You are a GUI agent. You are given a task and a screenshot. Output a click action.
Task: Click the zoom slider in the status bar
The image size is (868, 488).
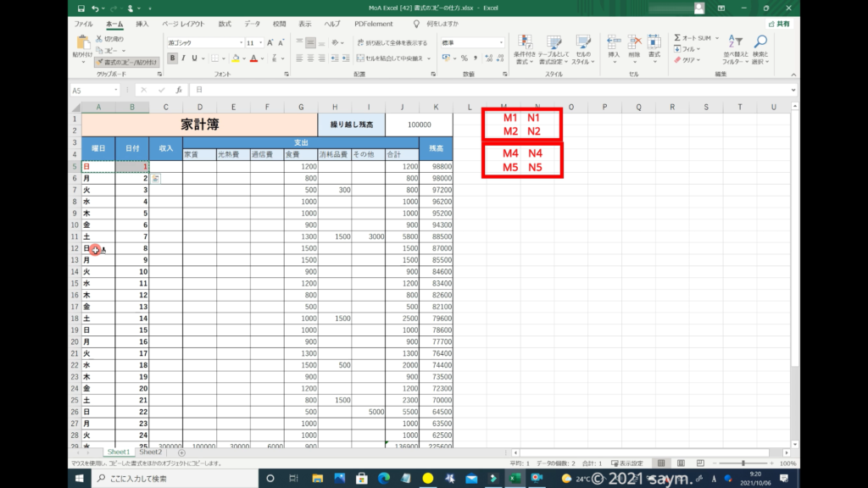click(x=743, y=463)
